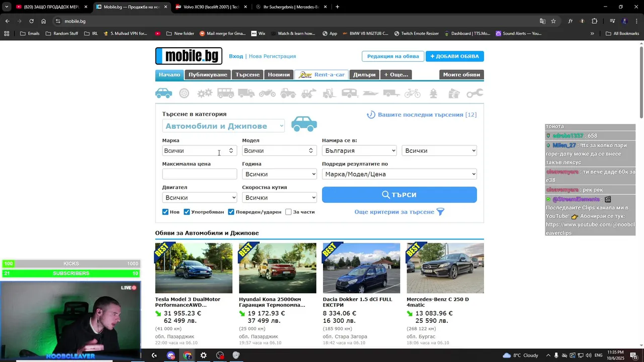Select the air freshener accessories icon

tap(433, 93)
